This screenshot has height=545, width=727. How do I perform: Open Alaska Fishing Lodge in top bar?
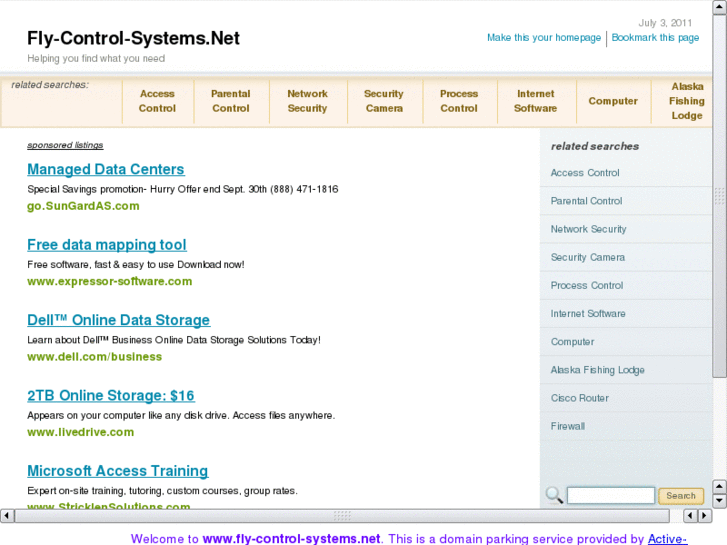click(x=687, y=101)
